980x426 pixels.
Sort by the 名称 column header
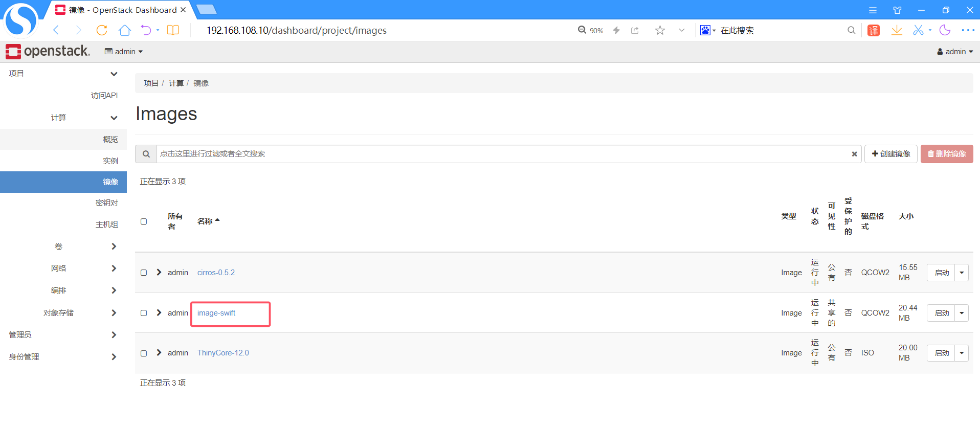pyautogui.click(x=208, y=221)
